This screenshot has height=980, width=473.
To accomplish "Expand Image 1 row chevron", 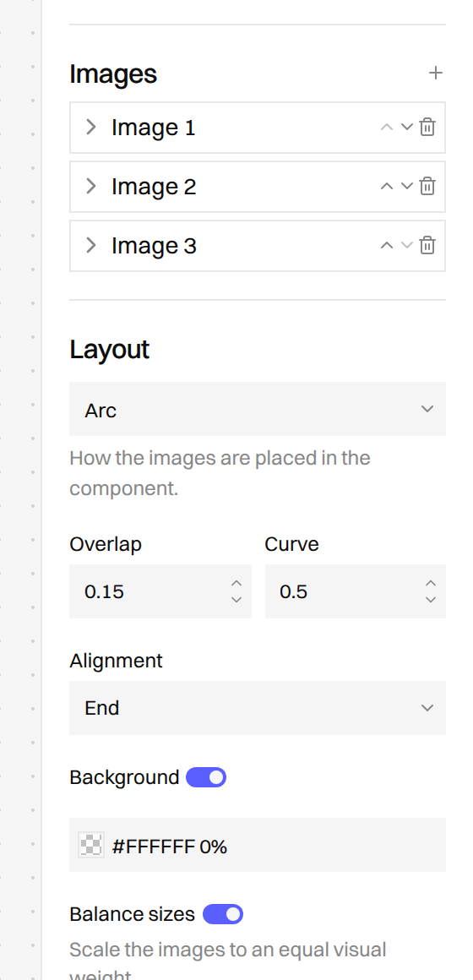I will (x=91, y=127).
